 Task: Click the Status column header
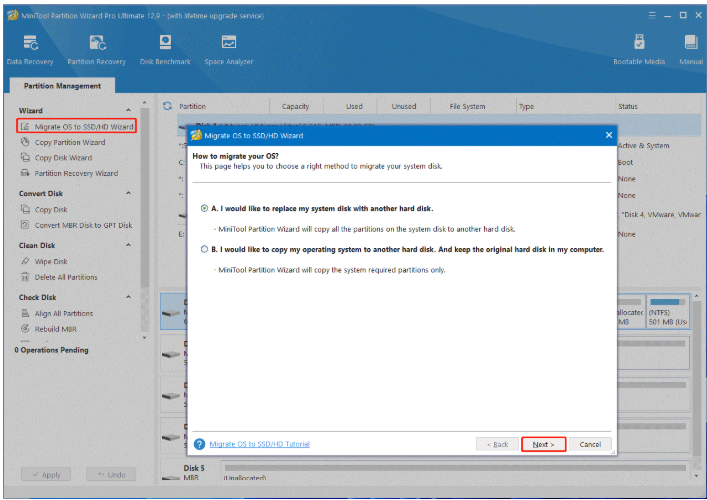tap(628, 106)
